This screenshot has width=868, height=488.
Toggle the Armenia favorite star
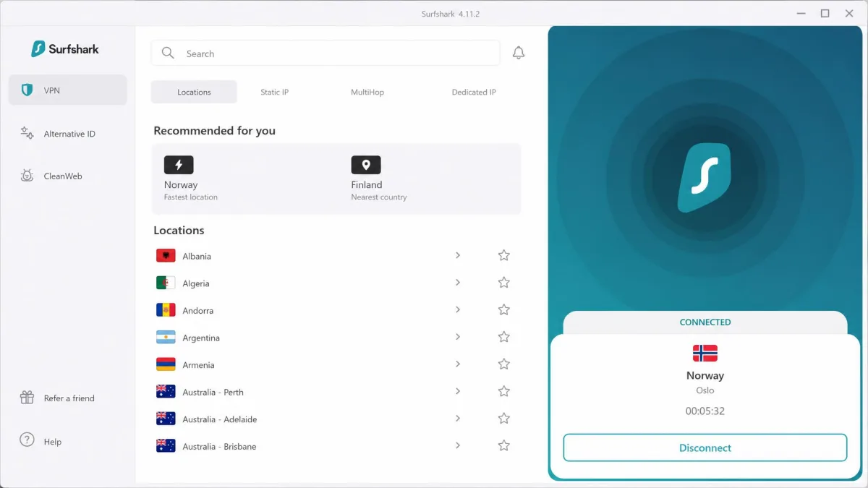[504, 364]
